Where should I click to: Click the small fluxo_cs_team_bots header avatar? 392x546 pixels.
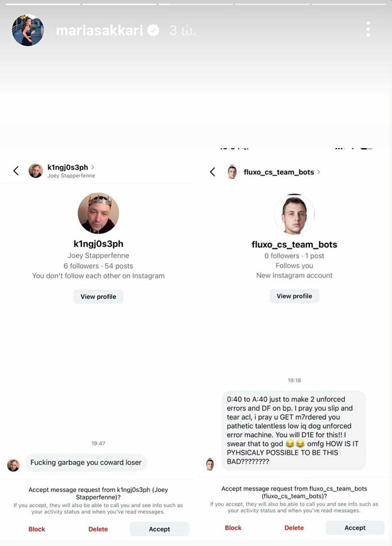[x=232, y=172]
